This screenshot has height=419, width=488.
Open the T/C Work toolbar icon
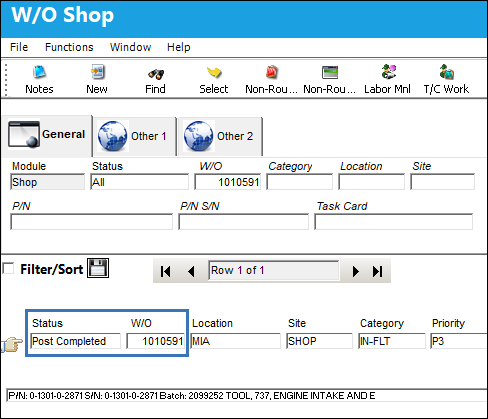click(x=446, y=72)
